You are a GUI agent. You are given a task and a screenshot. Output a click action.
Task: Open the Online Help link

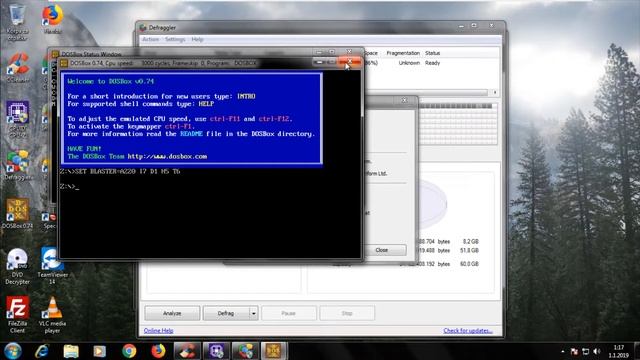coord(158,331)
